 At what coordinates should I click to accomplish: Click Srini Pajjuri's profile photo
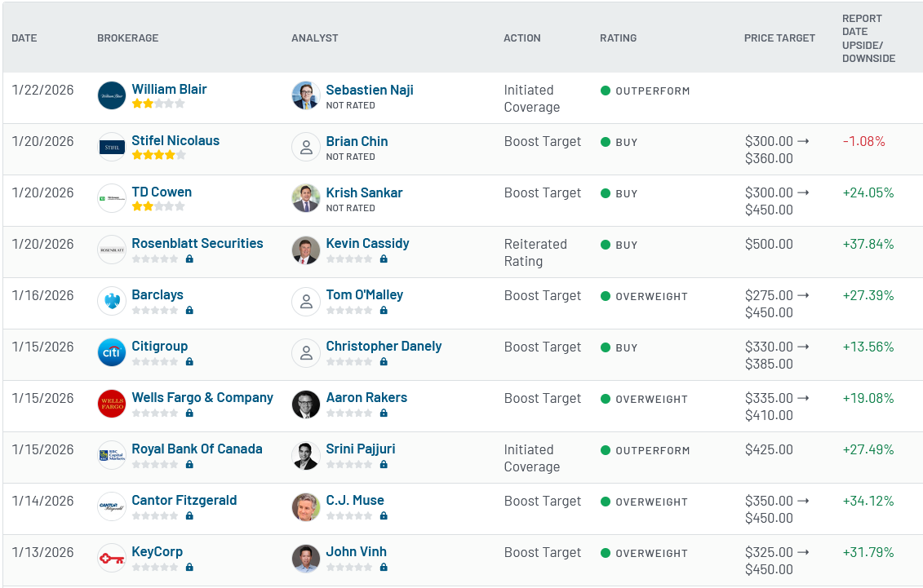pyautogui.click(x=305, y=455)
